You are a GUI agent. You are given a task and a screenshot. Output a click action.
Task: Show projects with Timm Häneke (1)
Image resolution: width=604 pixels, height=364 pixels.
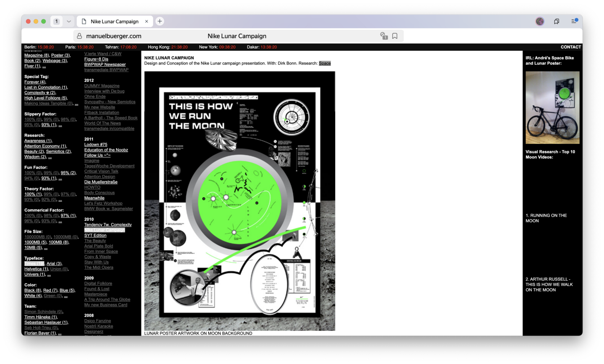click(x=41, y=317)
